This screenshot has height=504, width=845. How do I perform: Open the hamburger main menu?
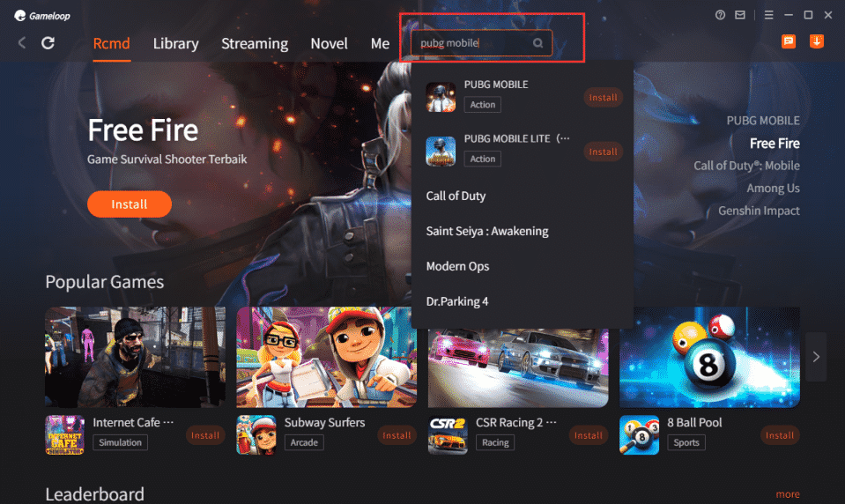pyautogui.click(x=769, y=15)
